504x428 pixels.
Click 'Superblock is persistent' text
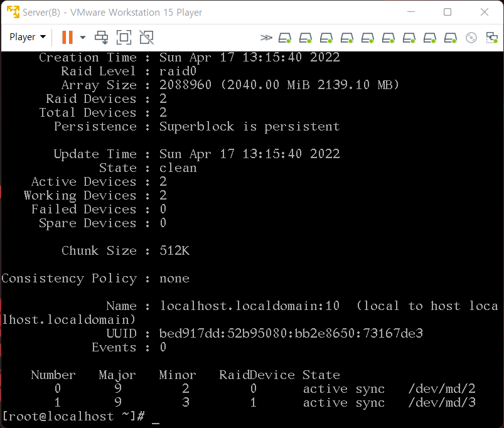[x=249, y=127]
